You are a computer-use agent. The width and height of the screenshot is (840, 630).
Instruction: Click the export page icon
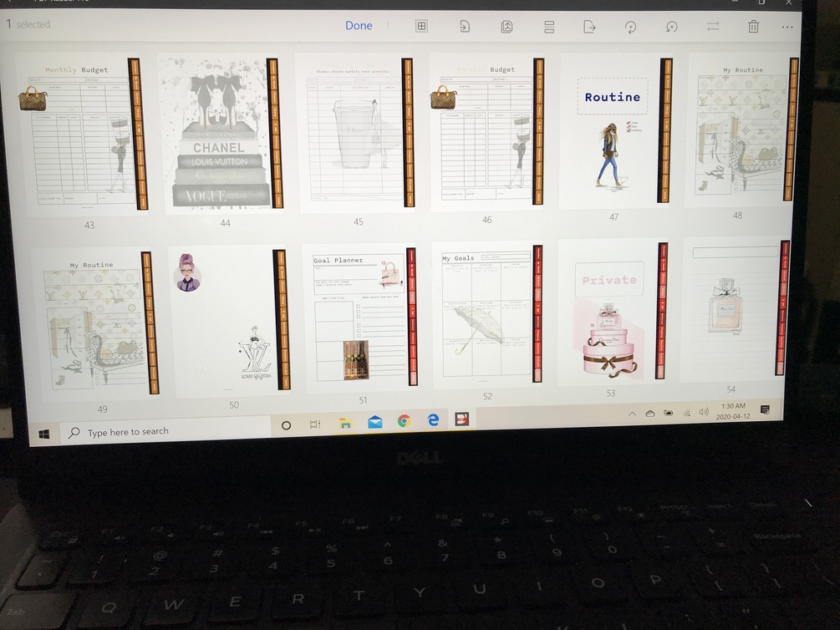tap(589, 27)
